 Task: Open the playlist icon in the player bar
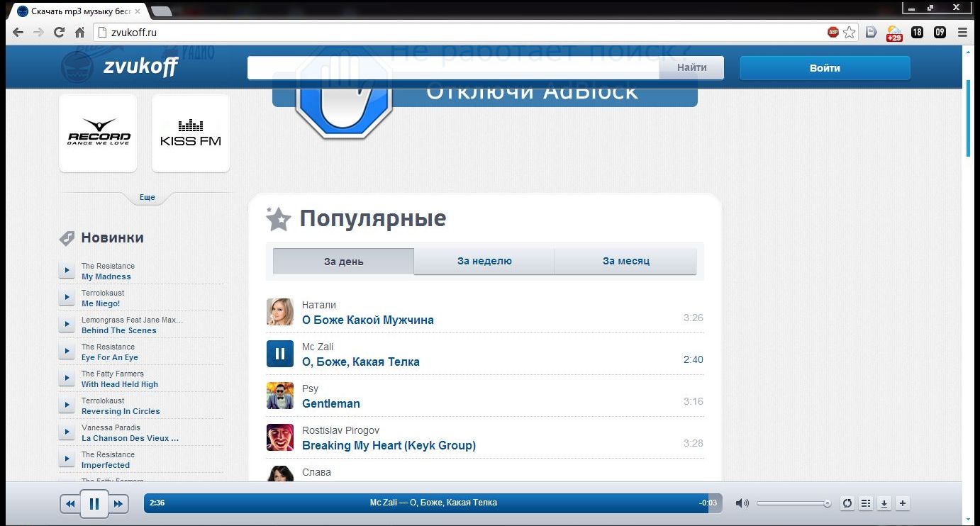pos(865,503)
